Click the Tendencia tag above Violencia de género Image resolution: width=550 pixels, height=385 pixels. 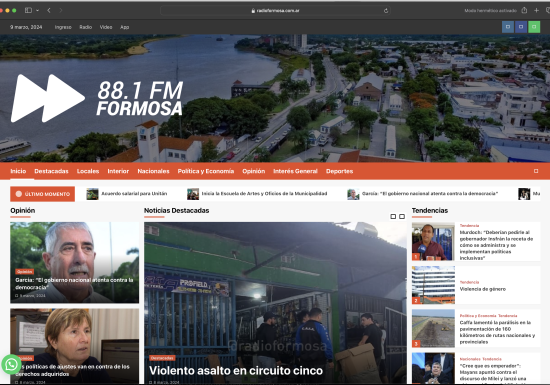469,282
